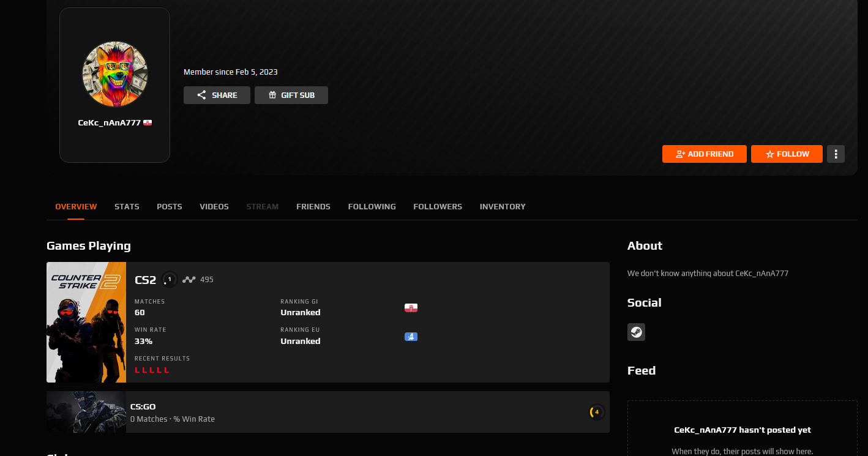Open the Counter-Strike 2 cover image

86,323
